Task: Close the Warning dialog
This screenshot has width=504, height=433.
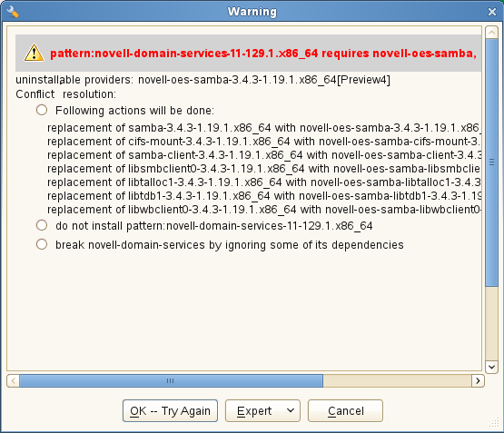Action: [492, 12]
